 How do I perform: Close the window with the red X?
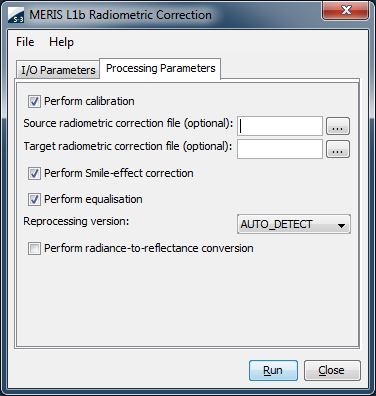[345, 10]
